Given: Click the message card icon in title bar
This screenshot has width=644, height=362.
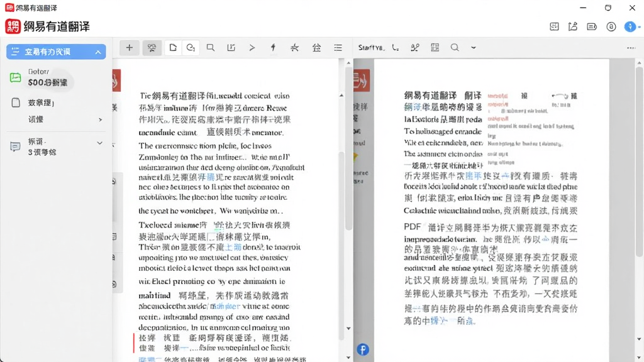Looking at the screenshot, I should [x=592, y=26].
